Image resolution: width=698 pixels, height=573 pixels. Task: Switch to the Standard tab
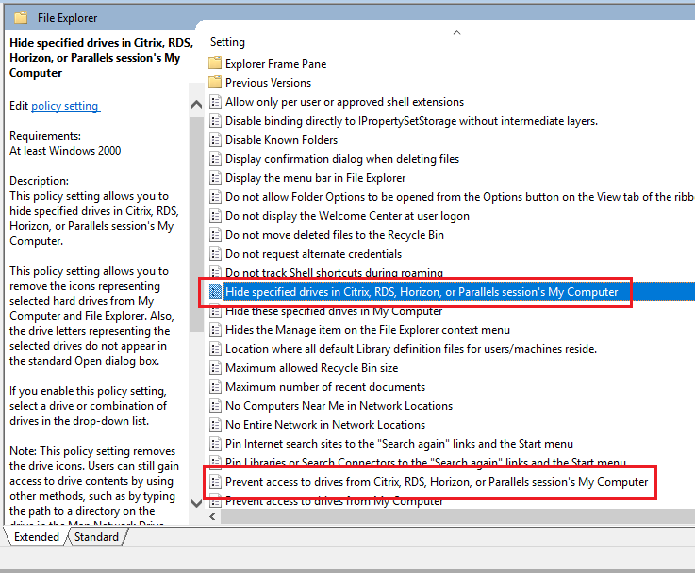97,537
